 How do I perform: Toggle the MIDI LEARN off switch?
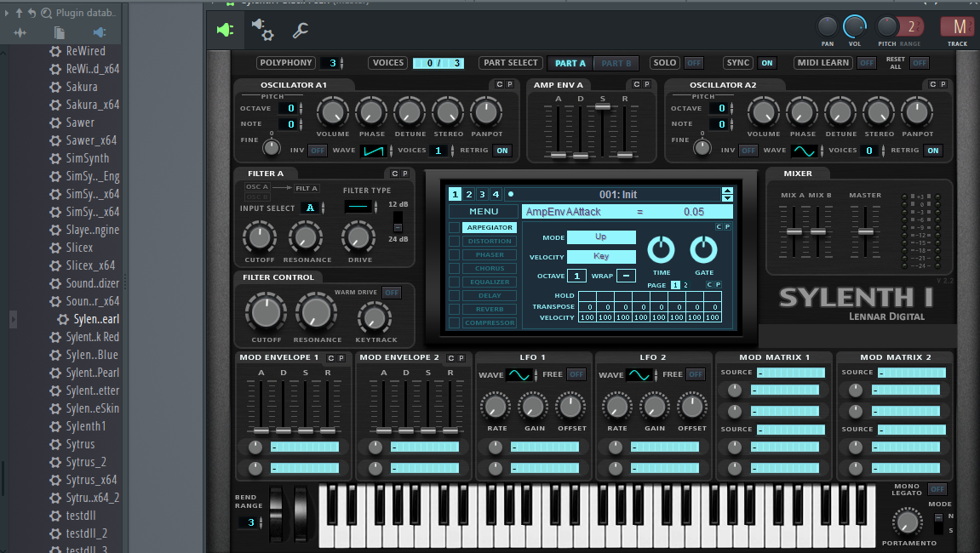866,63
